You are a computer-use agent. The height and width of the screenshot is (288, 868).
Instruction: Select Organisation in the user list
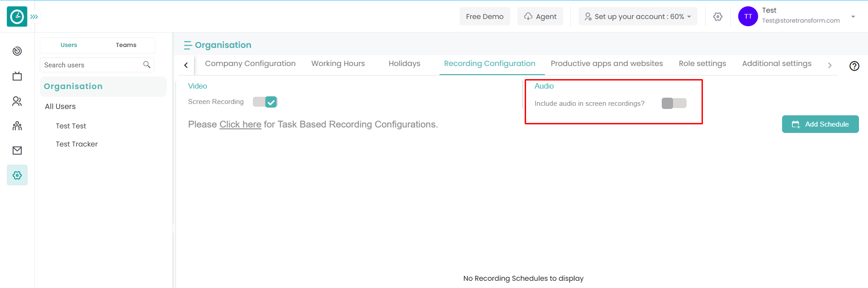[x=103, y=86]
